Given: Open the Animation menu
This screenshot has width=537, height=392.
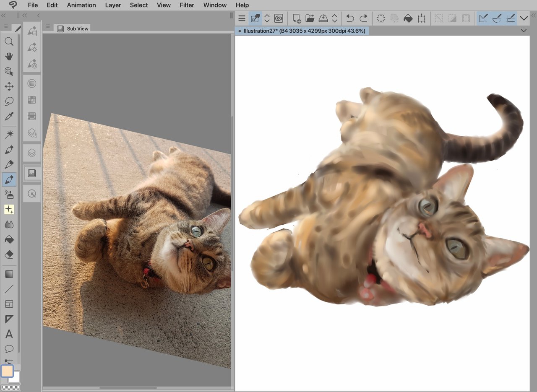Looking at the screenshot, I should coord(81,5).
